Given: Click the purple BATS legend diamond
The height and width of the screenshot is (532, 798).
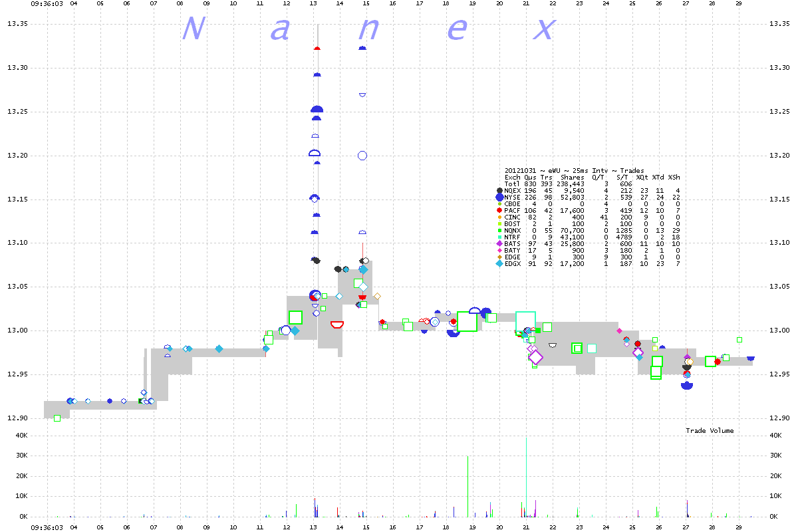Looking at the screenshot, I should (499, 243).
